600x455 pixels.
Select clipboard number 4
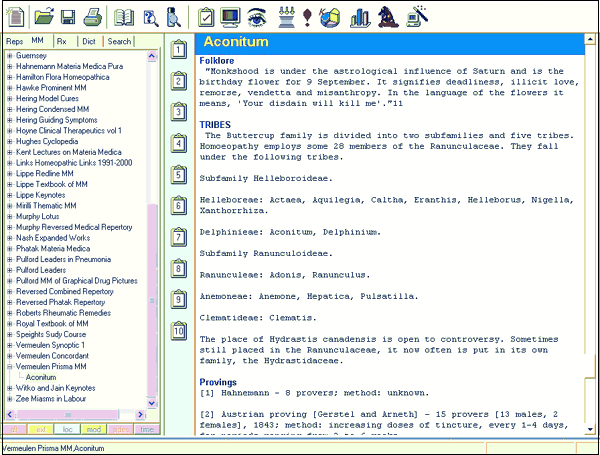[x=179, y=143]
